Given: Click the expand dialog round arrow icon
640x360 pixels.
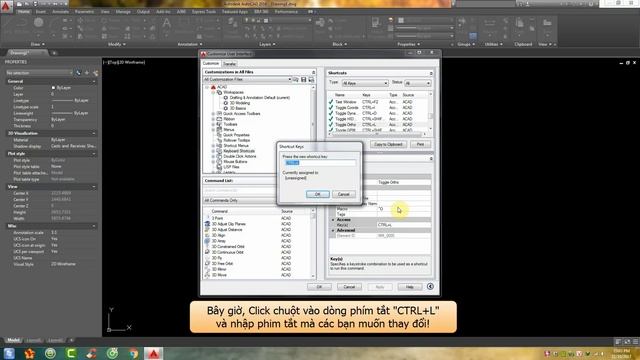Looking at the screenshot, I should (430, 286).
